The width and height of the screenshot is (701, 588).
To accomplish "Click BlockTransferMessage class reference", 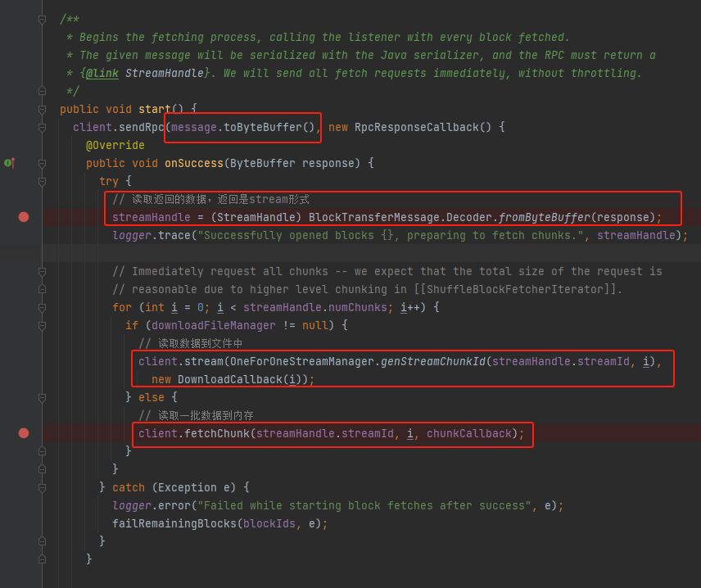I will (x=373, y=217).
